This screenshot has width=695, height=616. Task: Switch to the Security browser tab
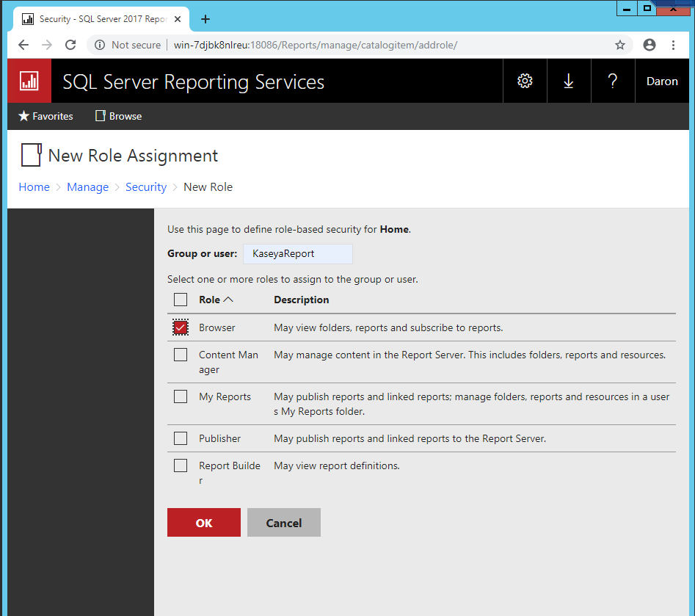pos(101,19)
